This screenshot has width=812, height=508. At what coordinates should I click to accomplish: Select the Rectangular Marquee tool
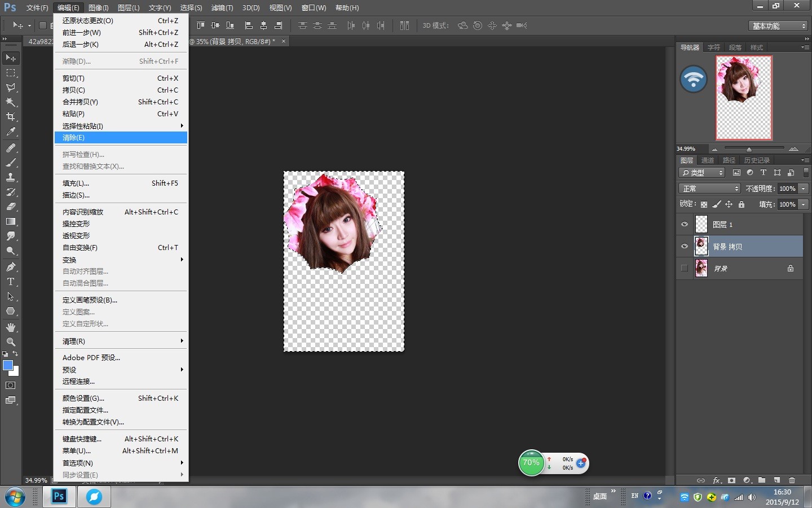pos(11,73)
